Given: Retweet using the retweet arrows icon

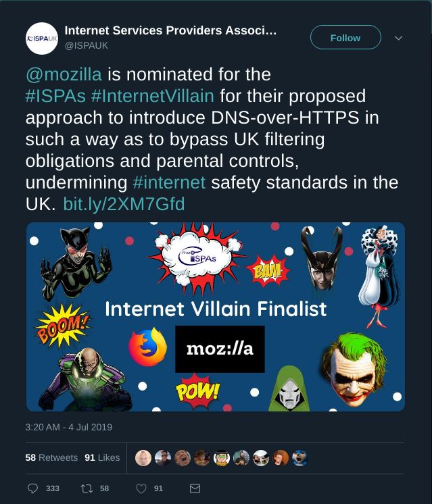Looking at the screenshot, I should pyautogui.click(x=86, y=488).
